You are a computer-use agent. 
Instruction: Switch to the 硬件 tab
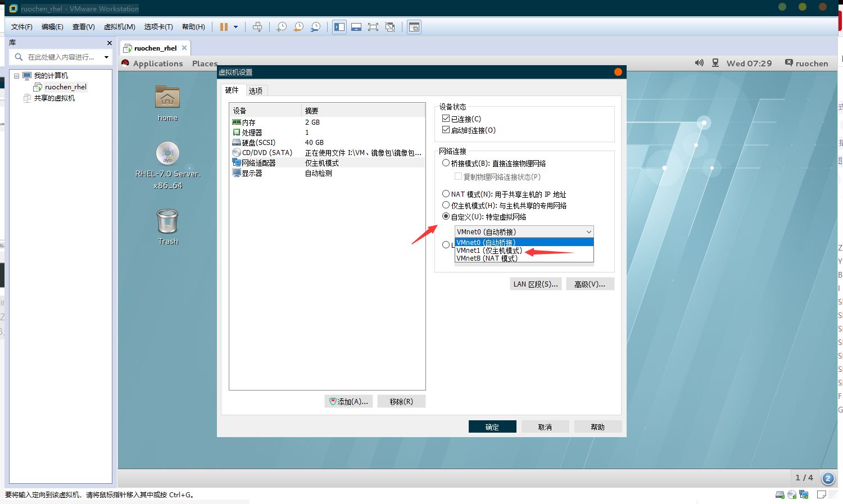(x=232, y=90)
